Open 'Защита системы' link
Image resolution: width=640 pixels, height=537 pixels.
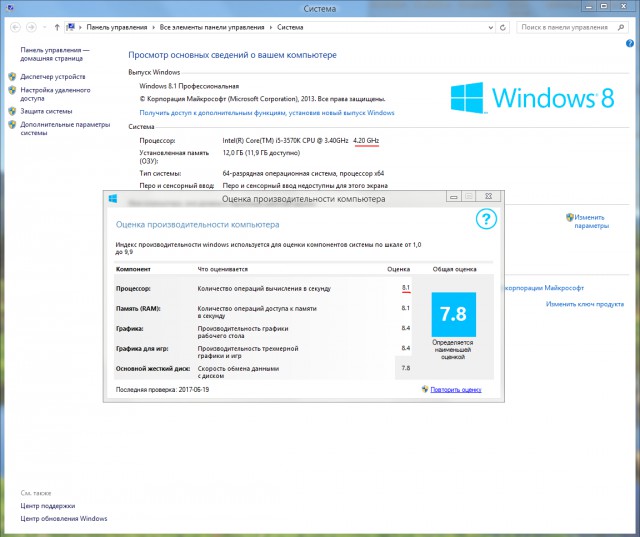[46, 111]
